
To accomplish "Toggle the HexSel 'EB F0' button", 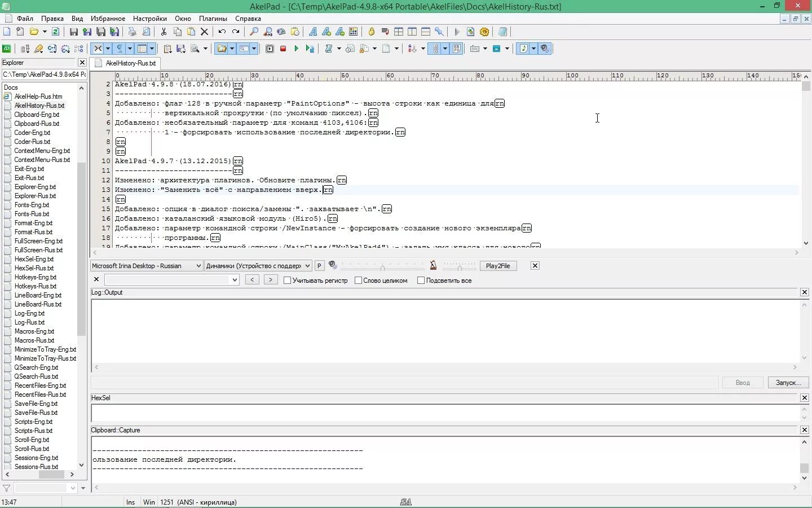I will click(x=457, y=49).
